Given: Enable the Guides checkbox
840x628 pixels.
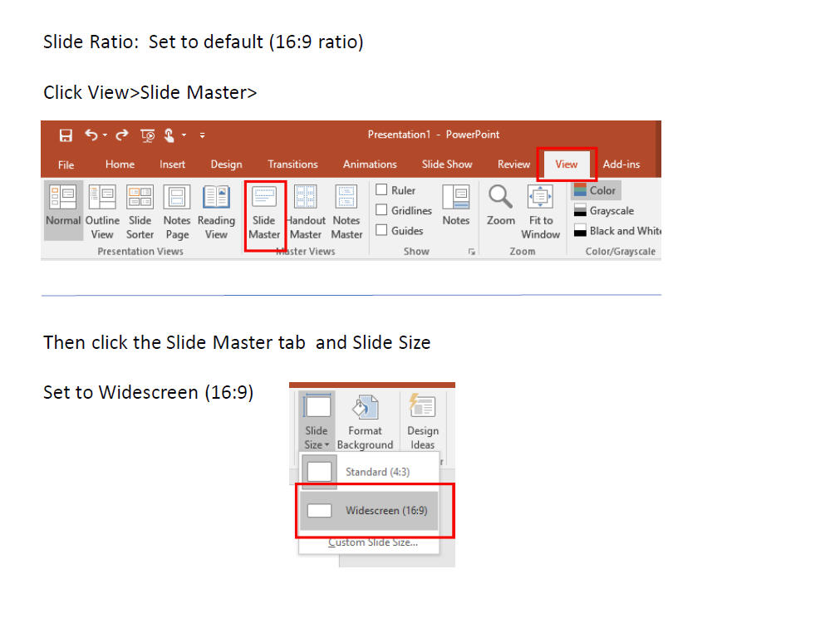Looking at the screenshot, I should point(381,230).
